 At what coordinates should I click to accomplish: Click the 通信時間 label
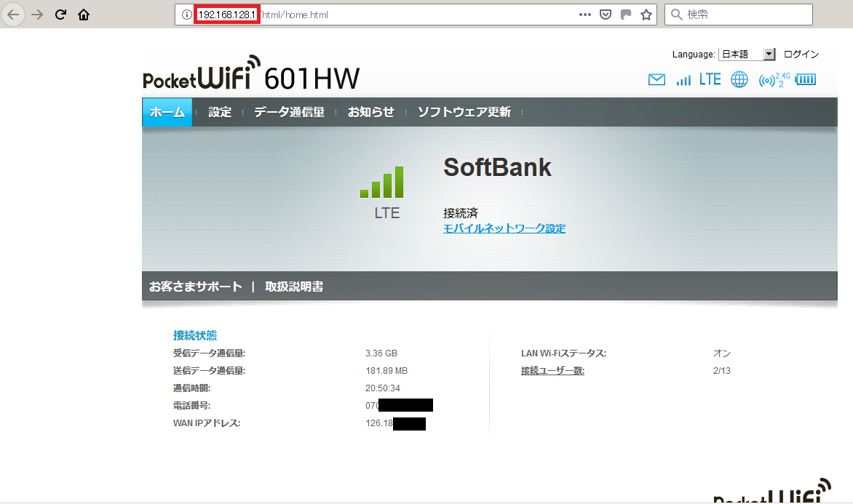click(191, 388)
